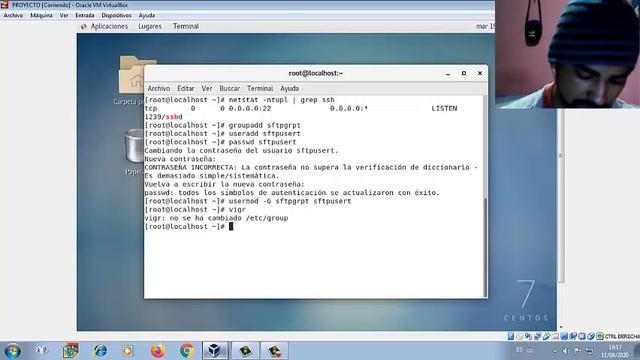
Task: Open the Windows Start menu
Action: pyautogui.click(x=12, y=351)
